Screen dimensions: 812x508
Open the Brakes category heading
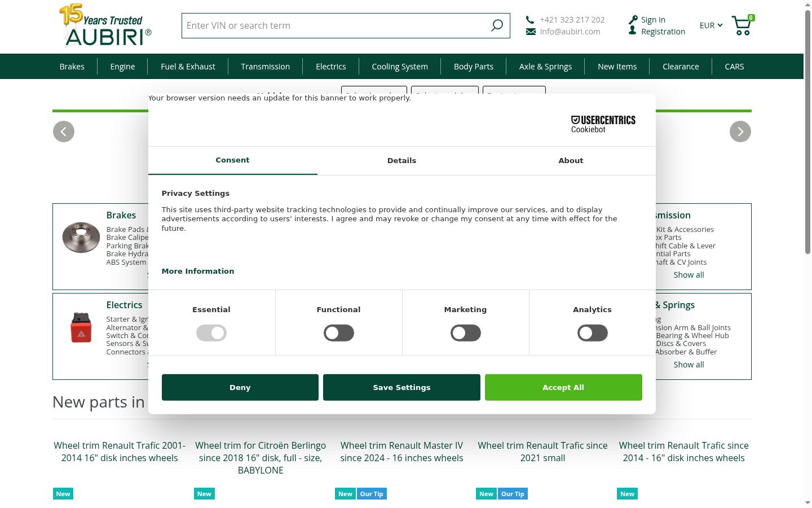121,215
